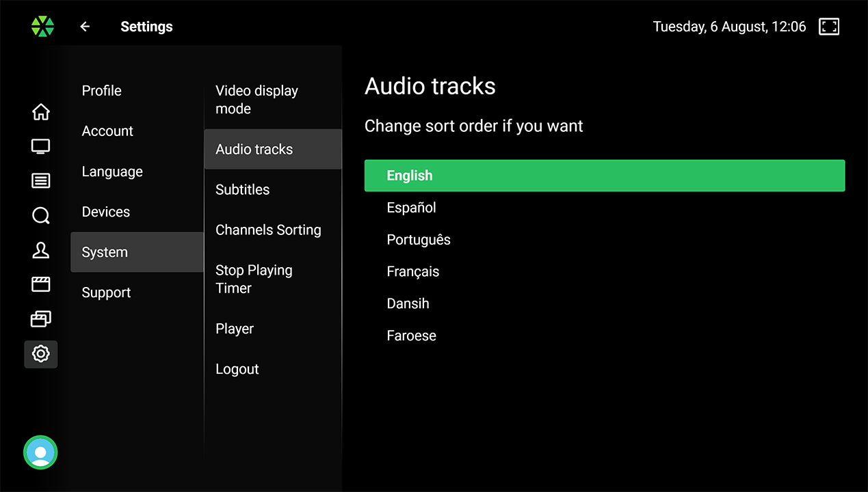
Task: Open Subtitles settings
Action: click(x=243, y=190)
